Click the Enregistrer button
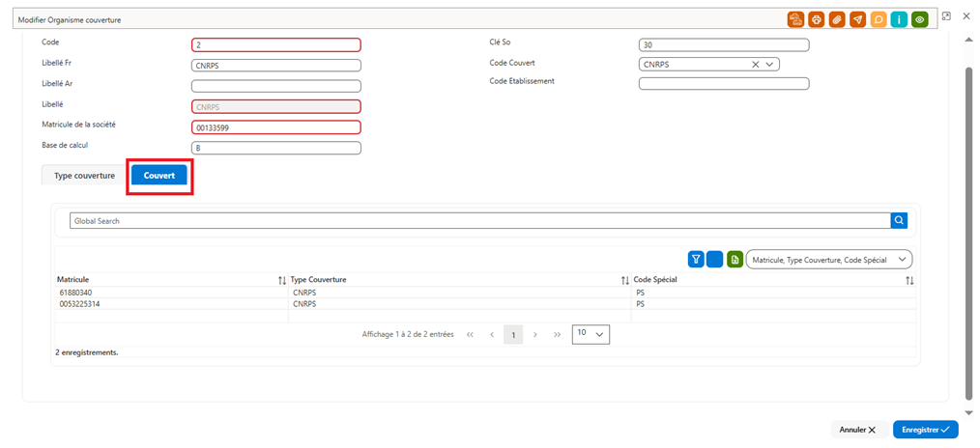Image resolution: width=980 pixels, height=448 pixels. coord(926,430)
